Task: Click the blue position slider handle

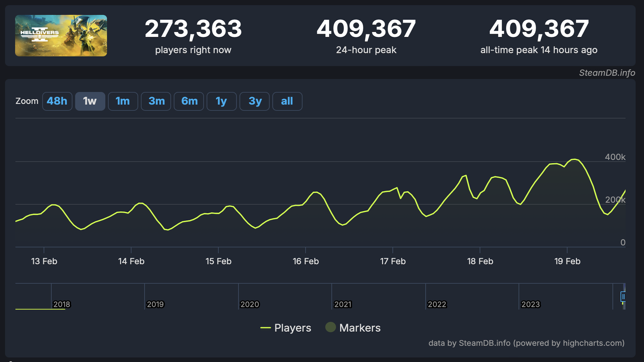Action: pos(623,297)
